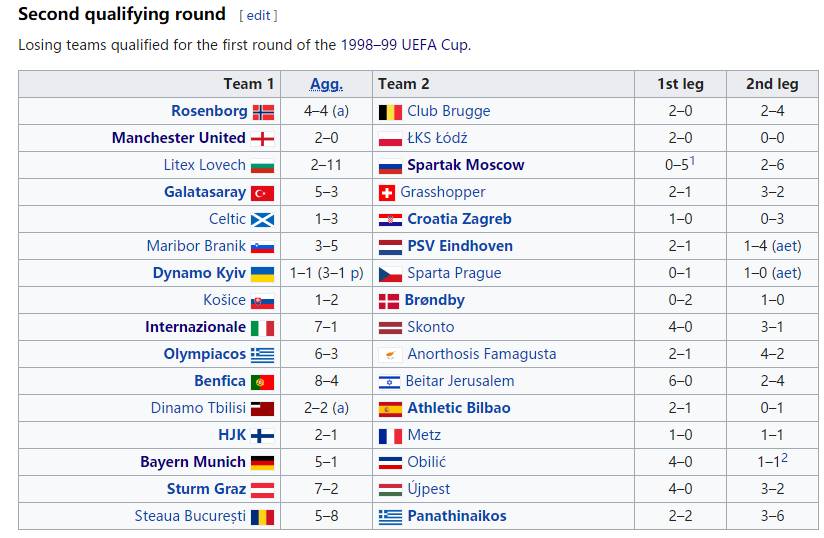
Task: Open the edit link for Second qualifying round
Action: pos(259,16)
